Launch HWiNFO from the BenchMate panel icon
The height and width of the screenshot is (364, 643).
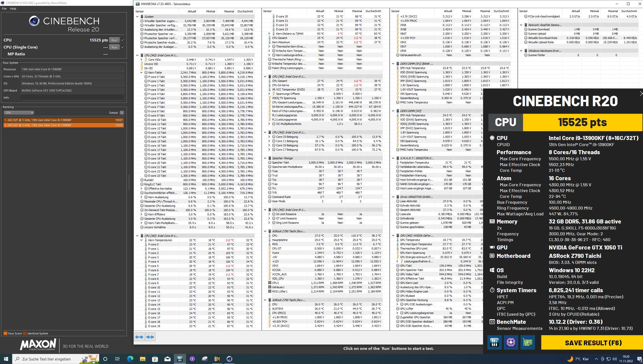494,343
